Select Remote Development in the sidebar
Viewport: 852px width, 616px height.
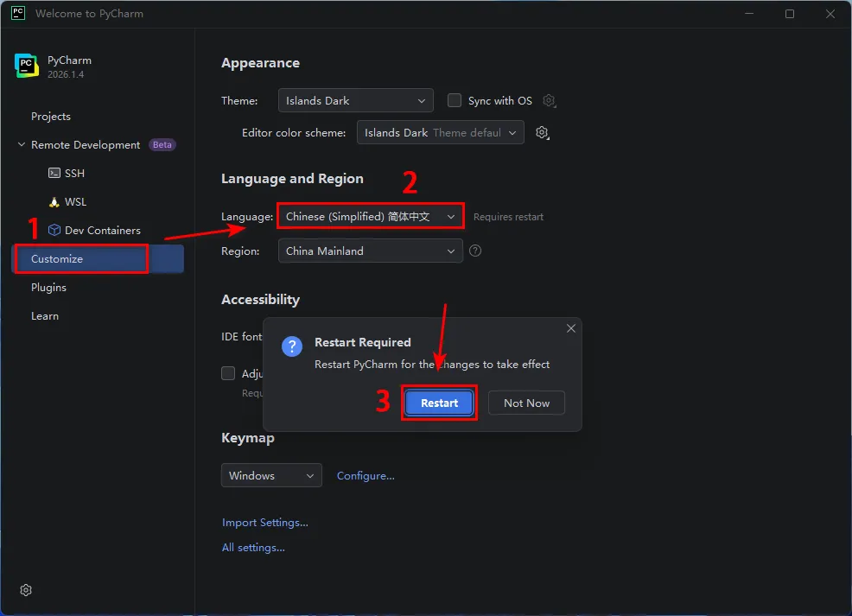(86, 145)
